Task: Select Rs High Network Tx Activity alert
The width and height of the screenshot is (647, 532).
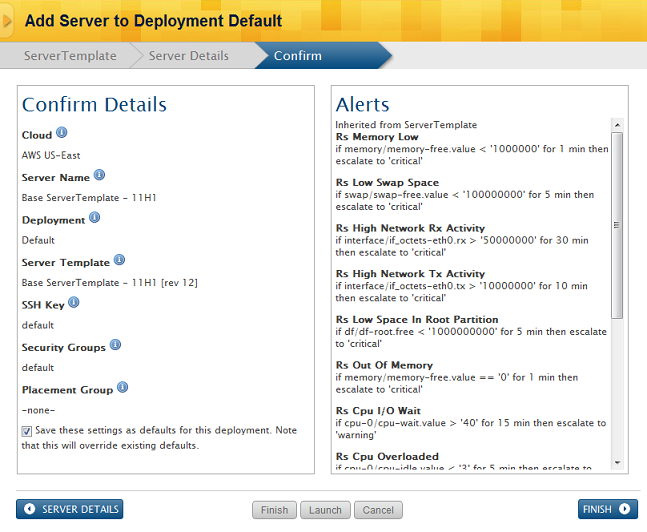Action: pos(410,274)
